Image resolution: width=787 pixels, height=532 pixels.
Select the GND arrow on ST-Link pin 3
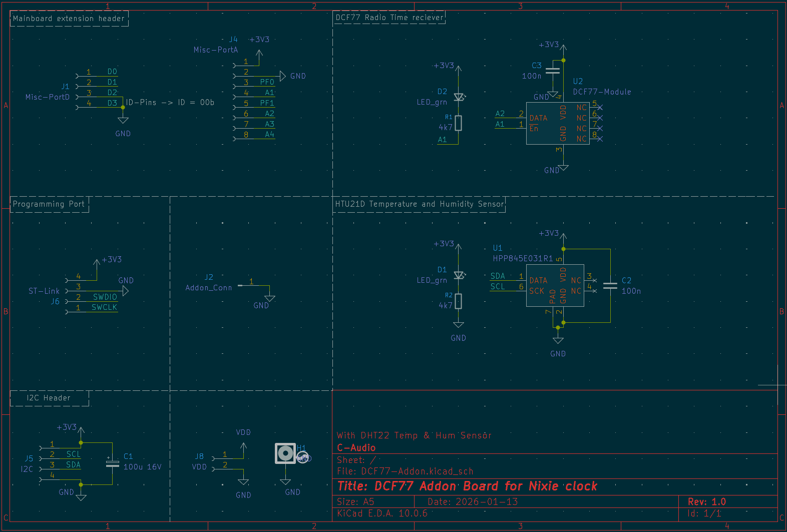point(126,291)
